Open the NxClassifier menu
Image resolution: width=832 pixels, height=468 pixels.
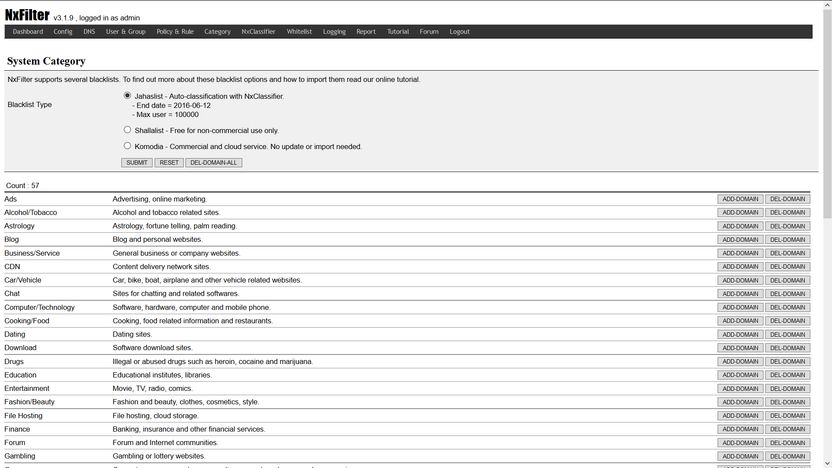[x=258, y=32]
